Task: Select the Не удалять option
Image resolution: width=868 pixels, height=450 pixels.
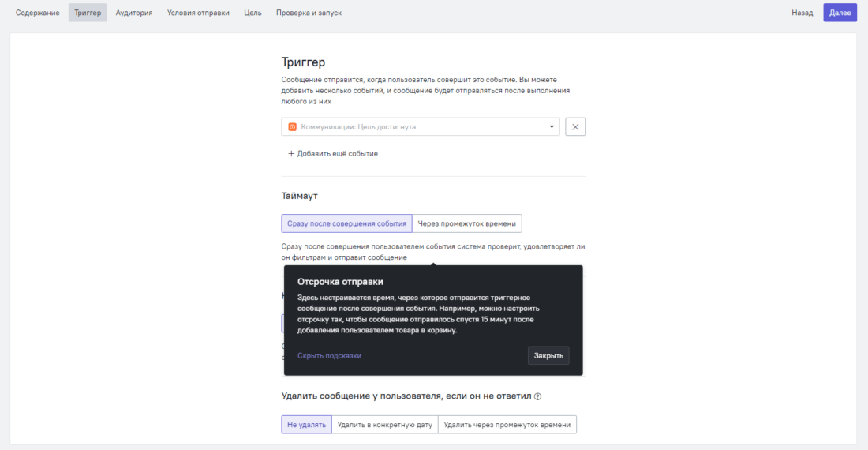Action: coord(306,425)
